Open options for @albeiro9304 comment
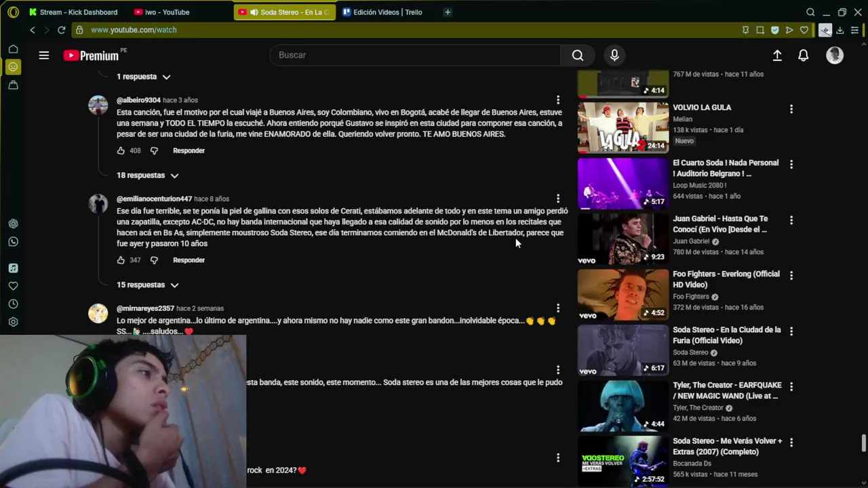 coord(558,100)
